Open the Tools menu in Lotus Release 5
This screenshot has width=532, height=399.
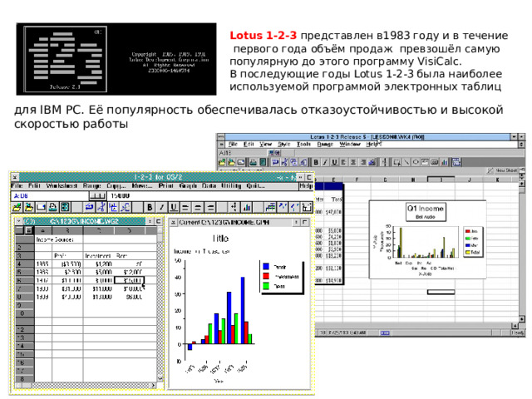click(x=303, y=144)
